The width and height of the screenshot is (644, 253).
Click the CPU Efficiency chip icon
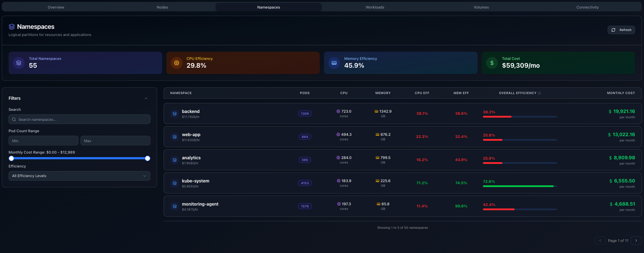pos(176,63)
